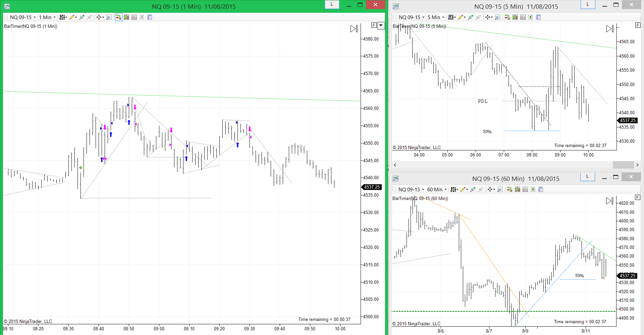Open 1 Min interval dropdown
Image resolution: width=644 pixels, height=335 pixels.
pyautogui.click(x=47, y=17)
